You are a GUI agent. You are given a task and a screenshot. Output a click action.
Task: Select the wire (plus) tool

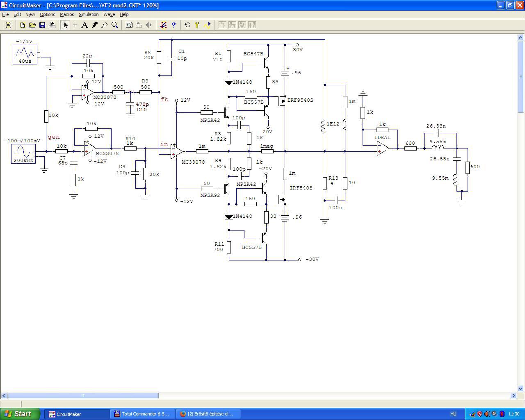tap(75, 25)
